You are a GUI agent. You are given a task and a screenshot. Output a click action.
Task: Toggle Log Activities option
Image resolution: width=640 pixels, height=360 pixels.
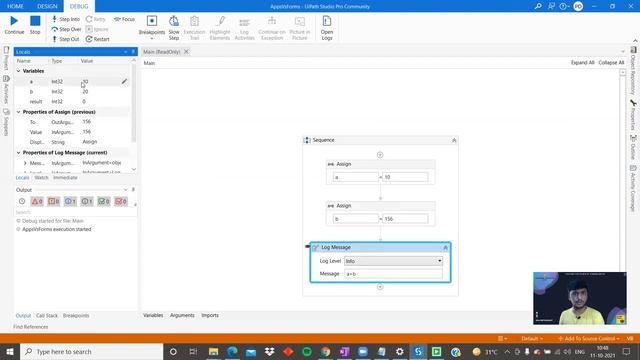[x=244, y=28]
